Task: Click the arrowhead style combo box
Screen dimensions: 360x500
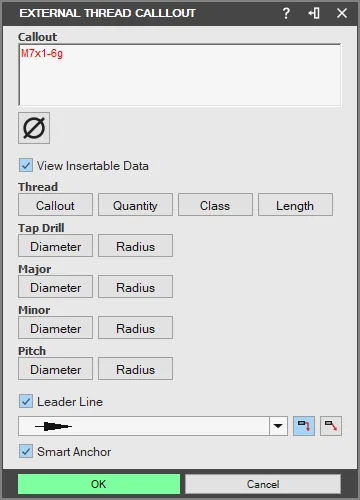Action: coord(153,426)
